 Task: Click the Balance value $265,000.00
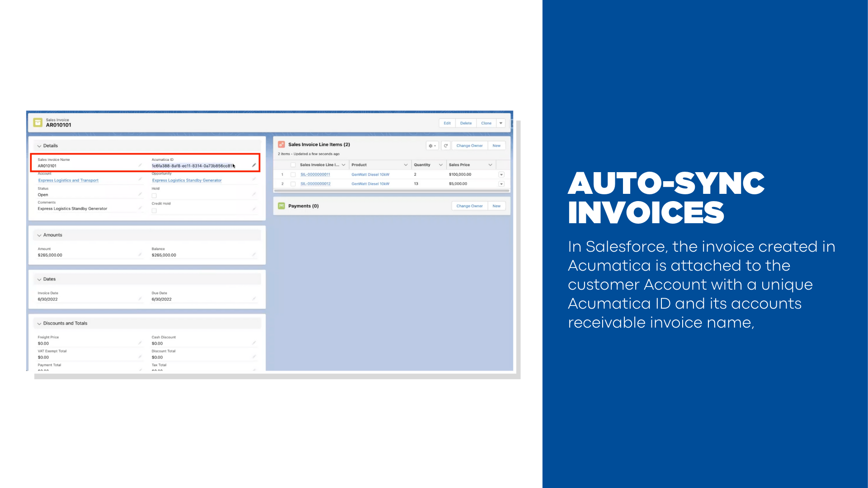164,255
